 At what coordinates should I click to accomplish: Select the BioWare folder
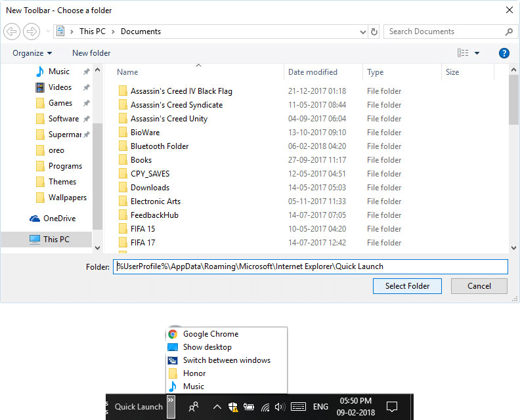click(x=145, y=133)
